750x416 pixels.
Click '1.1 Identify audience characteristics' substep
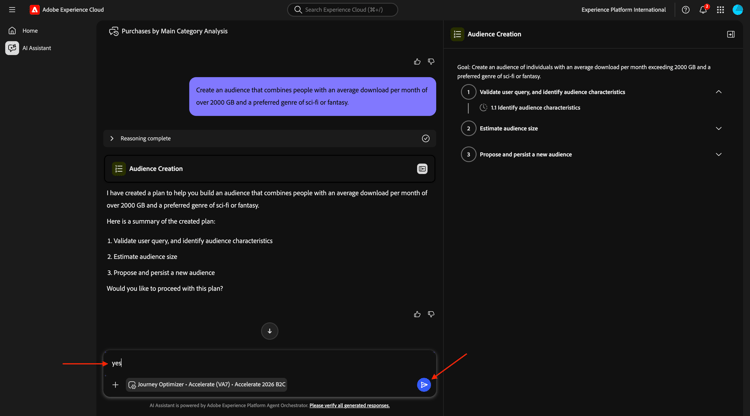(535, 108)
